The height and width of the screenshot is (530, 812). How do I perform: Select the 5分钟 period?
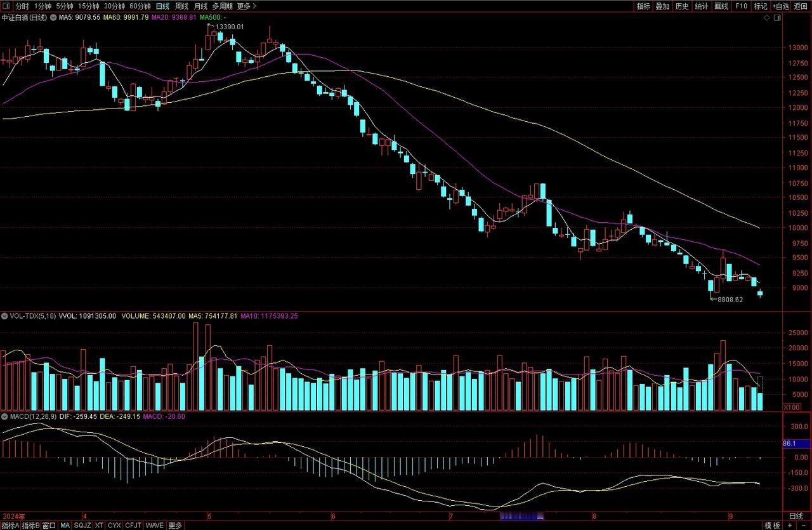(x=65, y=6)
